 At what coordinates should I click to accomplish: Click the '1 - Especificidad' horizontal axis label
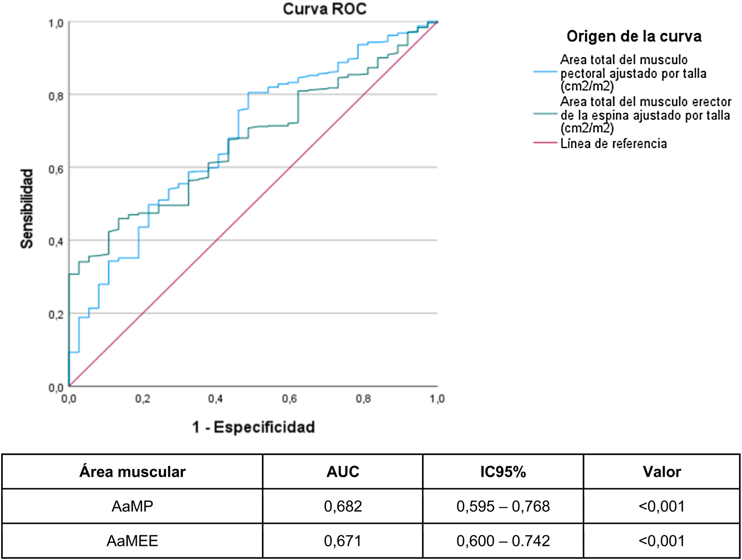[x=253, y=427]
